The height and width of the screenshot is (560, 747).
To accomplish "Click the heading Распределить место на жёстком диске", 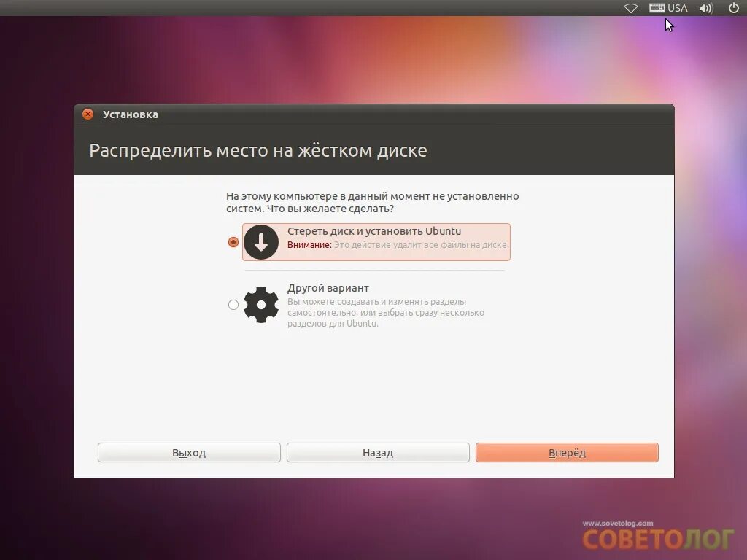I will pyautogui.click(x=258, y=150).
